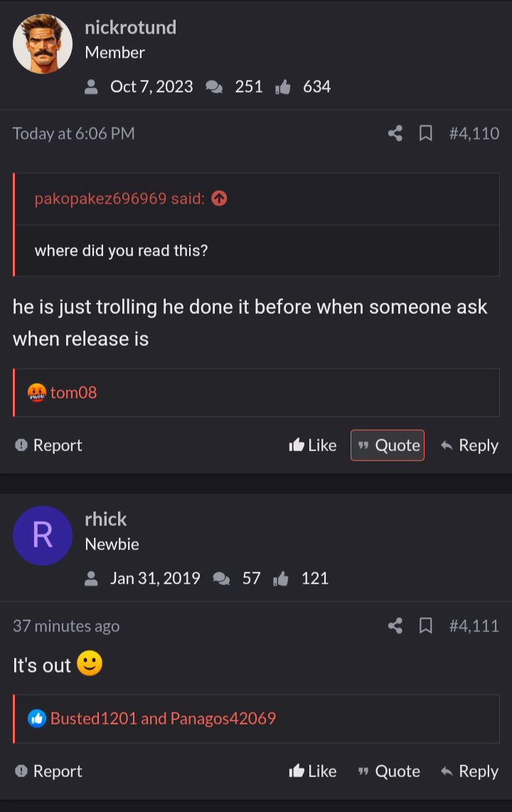This screenshot has height=812, width=512.
Task: Reply to nickrotund's post
Action: (x=469, y=445)
